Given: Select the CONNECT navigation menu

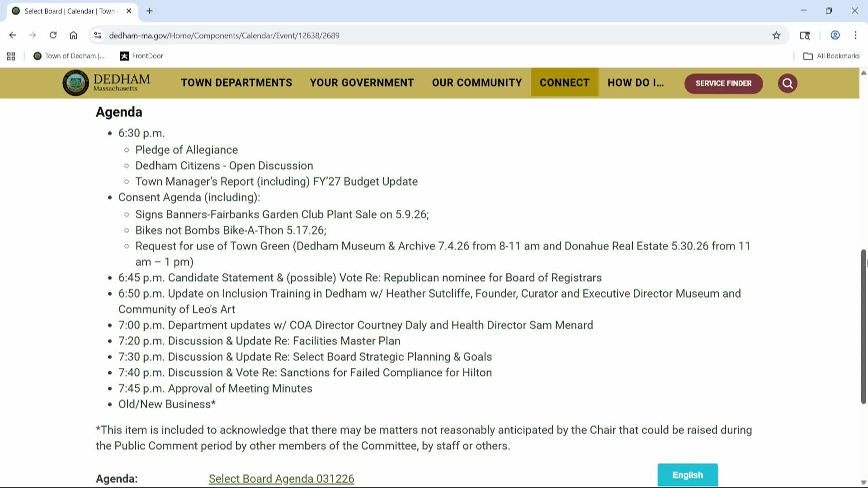Looking at the screenshot, I should pyautogui.click(x=564, y=83).
